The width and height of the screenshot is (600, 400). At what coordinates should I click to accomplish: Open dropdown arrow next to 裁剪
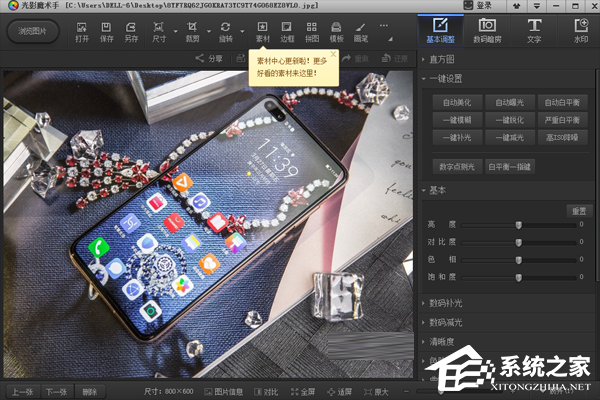pyautogui.click(x=209, y=31)
